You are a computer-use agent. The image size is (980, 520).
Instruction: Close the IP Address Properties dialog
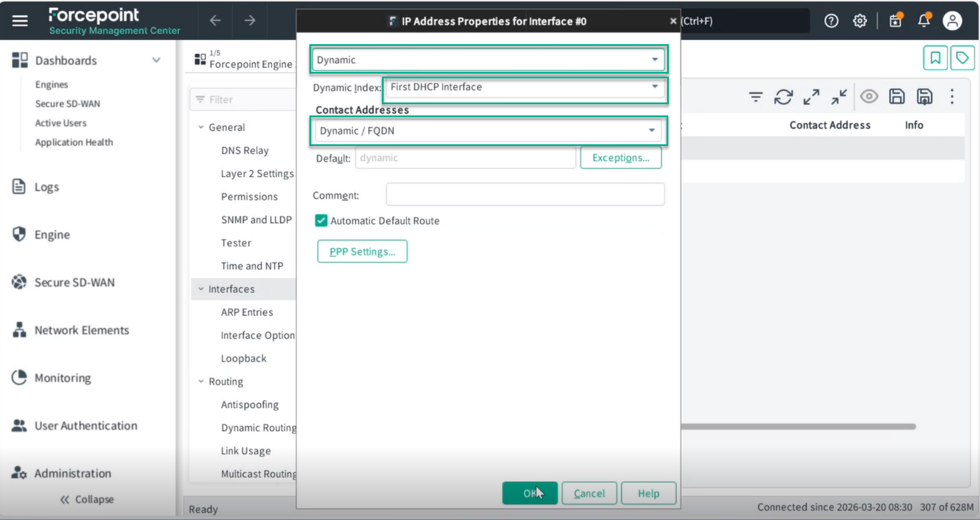(673, 21)
